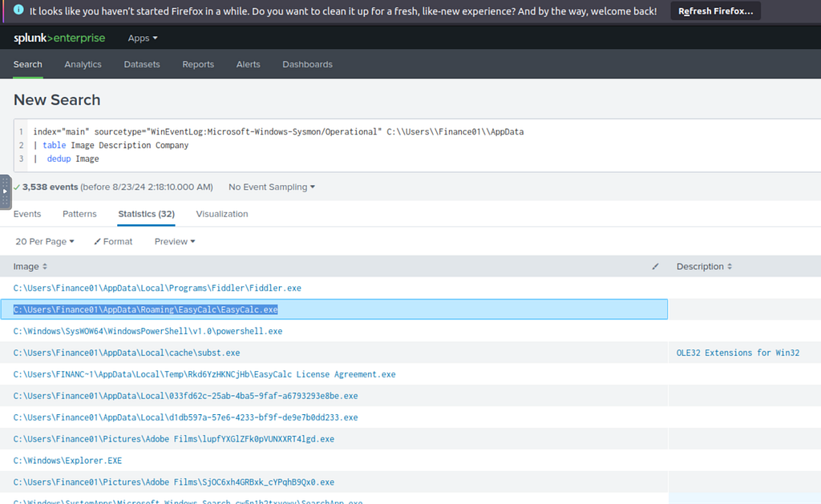Viewport: 821px width, 504px height.
Task: Click the info icon in Firefox notification bar
Action: 18,10
